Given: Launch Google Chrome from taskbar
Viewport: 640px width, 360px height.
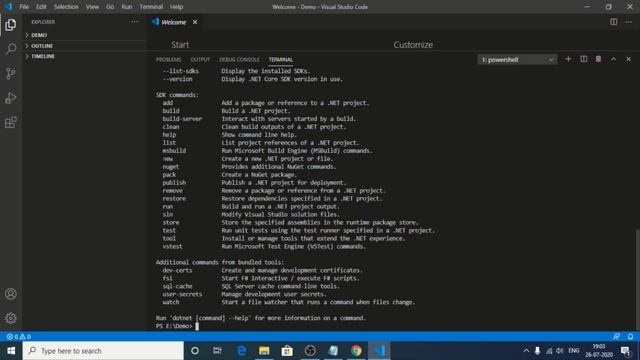Looking at the screenshot, I should tap(356, 351).
